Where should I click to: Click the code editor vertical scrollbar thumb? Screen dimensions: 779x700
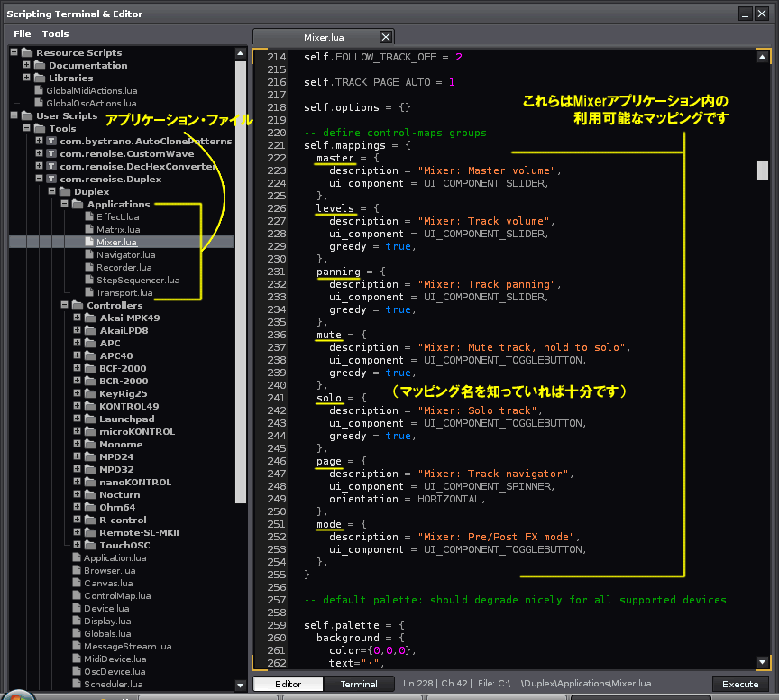tap(763, 170)
